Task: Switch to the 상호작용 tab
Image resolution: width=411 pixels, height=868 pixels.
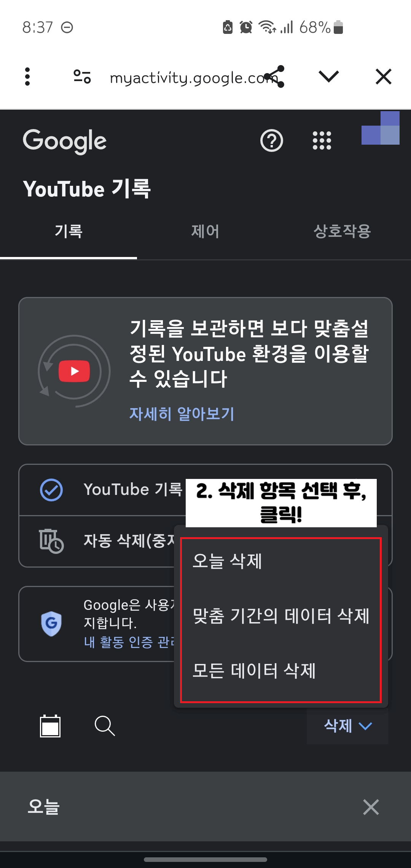Action: tap(342, 231)
